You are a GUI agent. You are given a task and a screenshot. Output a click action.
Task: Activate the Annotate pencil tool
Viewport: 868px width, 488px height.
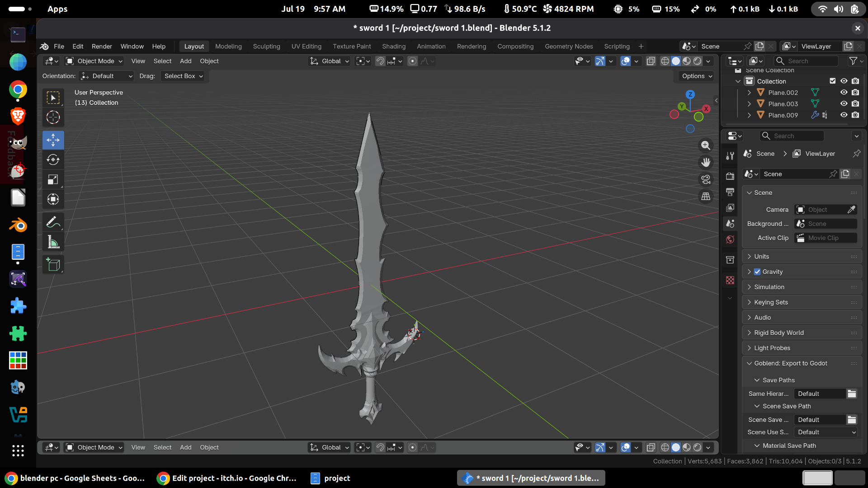[x=53, y=222]
